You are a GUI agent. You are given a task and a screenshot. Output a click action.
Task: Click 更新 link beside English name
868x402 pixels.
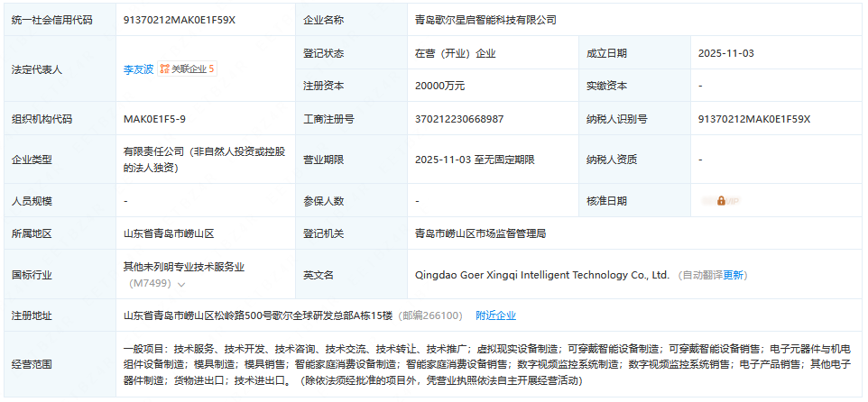733,275
